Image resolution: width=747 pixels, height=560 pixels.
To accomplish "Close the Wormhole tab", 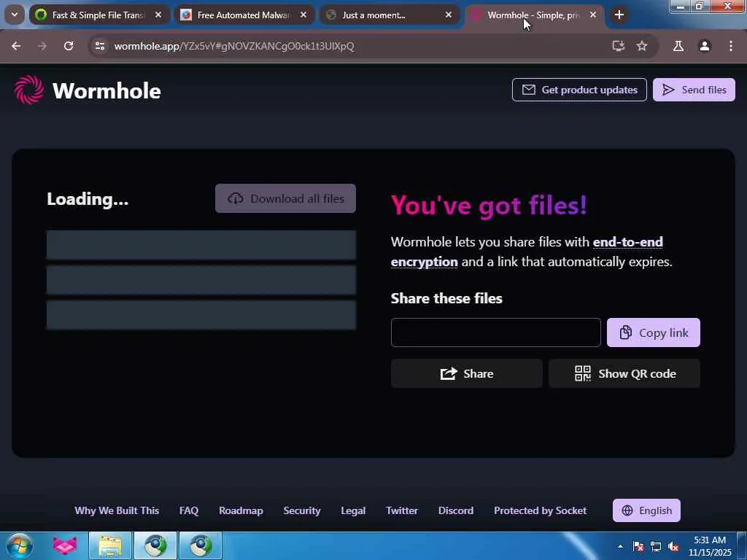I will pyautogui.click(x=593, y=15).
